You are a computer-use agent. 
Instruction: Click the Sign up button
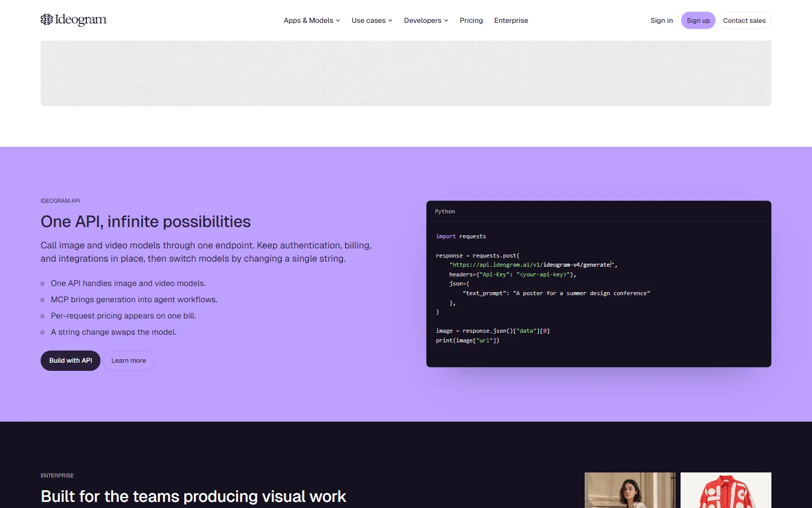pos(698,20)
